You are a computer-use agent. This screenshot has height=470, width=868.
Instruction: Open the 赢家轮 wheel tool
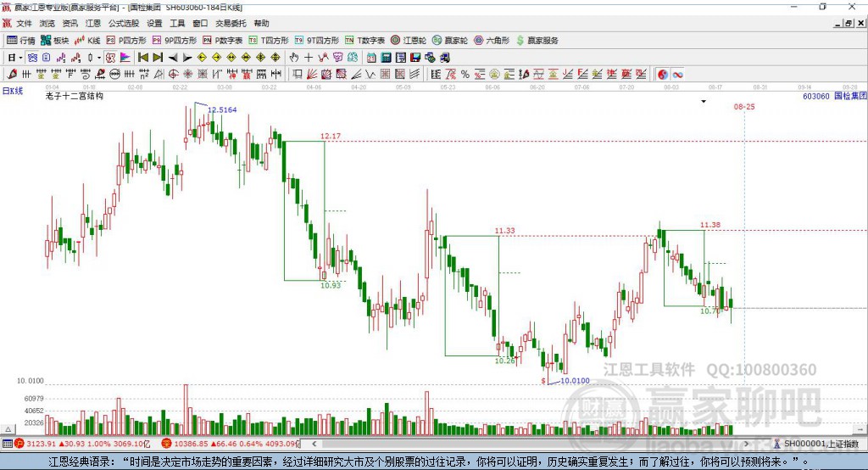coord(450,41)
